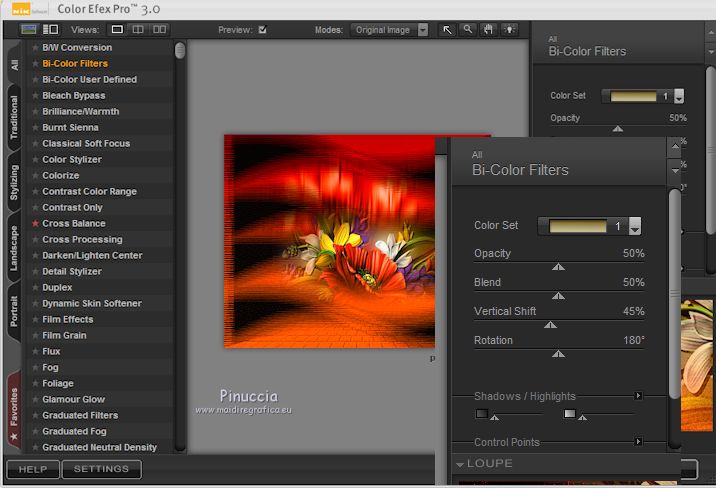Click the Highlights slider handle
Viewport: 716px width, 488px height.
tap(582, 417)
